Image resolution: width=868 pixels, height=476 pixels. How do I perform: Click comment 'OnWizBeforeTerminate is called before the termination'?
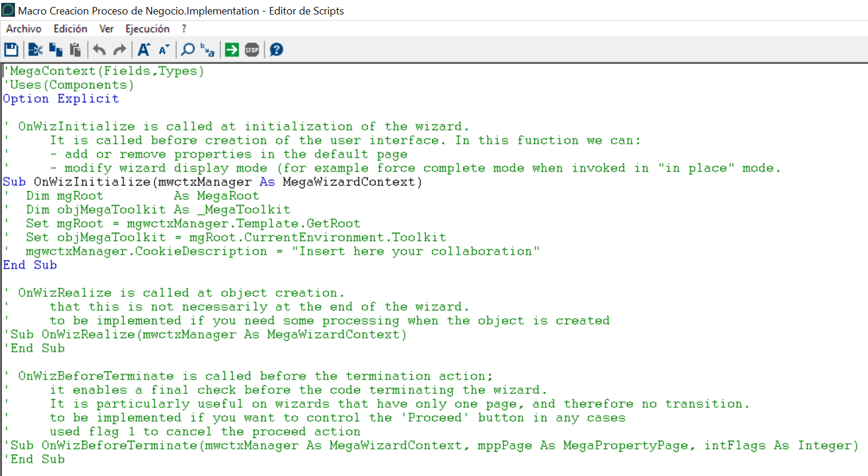[248, 376]
